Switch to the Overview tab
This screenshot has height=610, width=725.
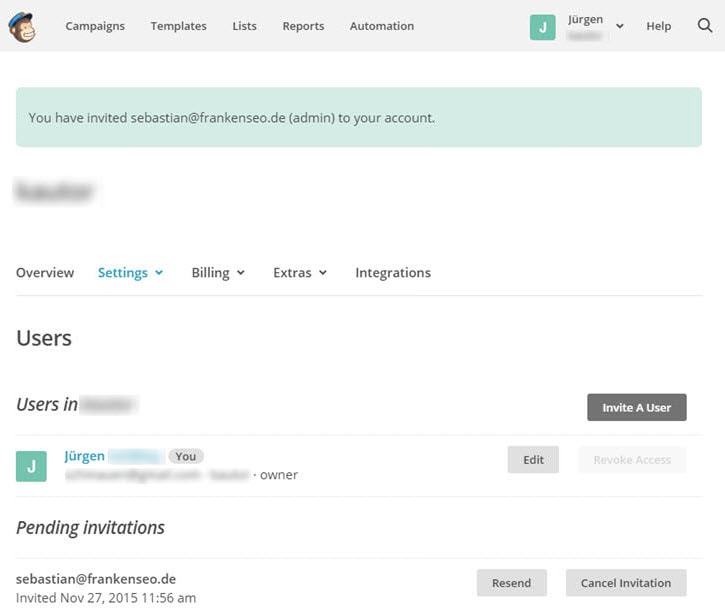[45, 273]
